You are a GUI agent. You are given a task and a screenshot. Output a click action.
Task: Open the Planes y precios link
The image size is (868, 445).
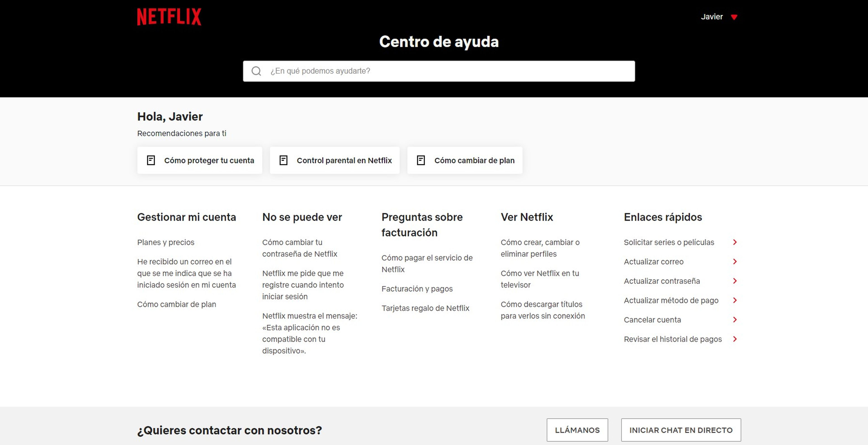click(166, 242)
